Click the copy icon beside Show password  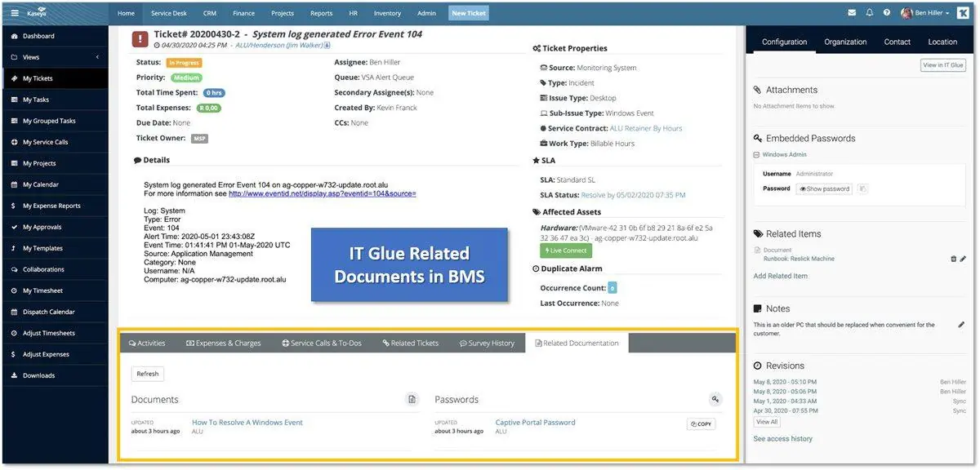[862, 188]
